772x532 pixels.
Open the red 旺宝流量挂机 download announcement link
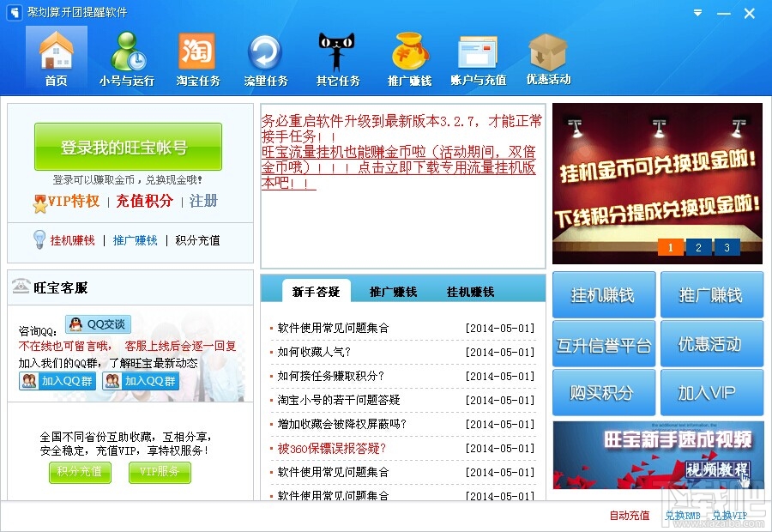(398, 167)
